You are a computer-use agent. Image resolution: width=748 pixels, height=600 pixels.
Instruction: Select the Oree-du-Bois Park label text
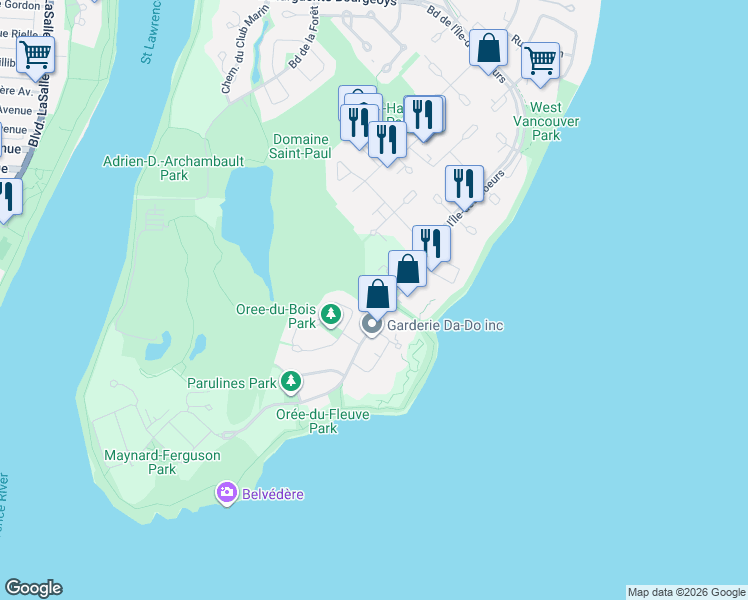click(276, 316)
